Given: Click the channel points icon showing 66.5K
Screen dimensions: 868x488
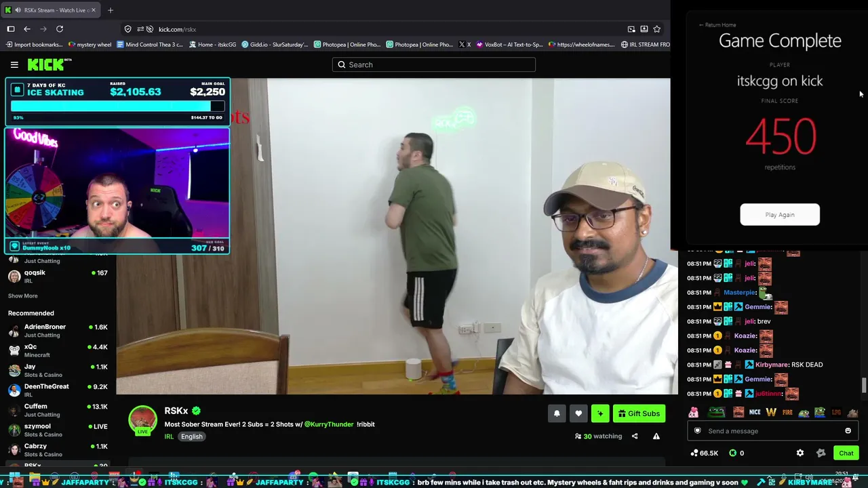Looking at the screenshot, I should pyautogui.click(x=694, y=453).
